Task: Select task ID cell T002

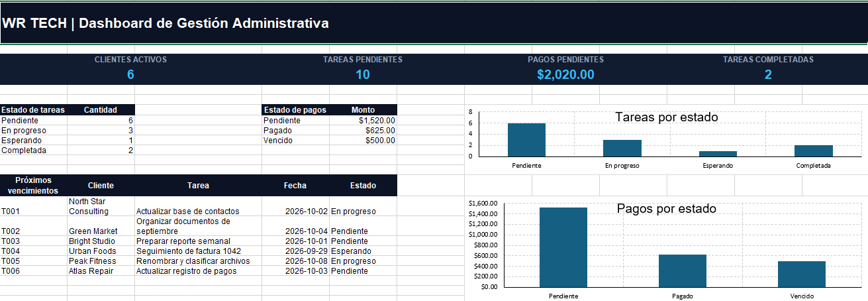Action: pyautogui.click(x=34, y=226)
